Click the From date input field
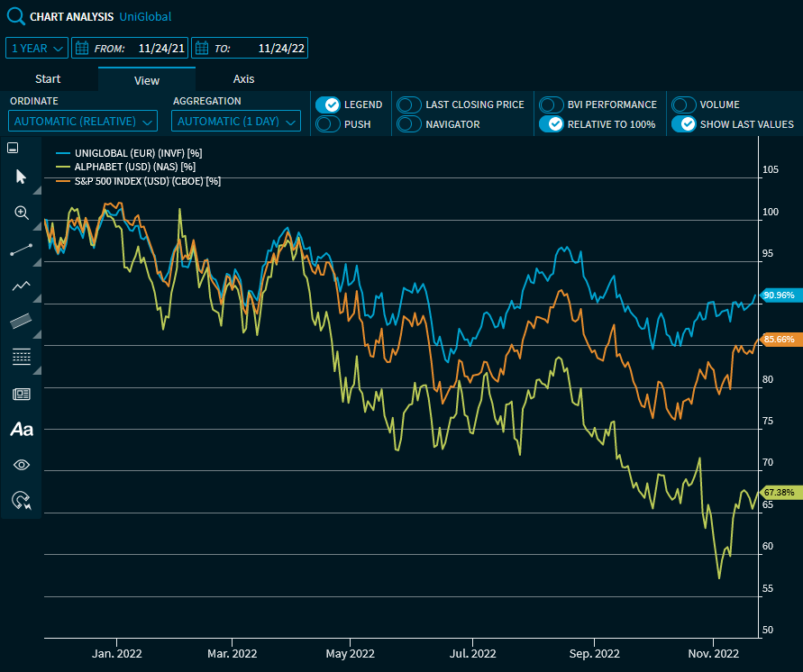This screenshot has height=672, width=803. coord(162,48)
